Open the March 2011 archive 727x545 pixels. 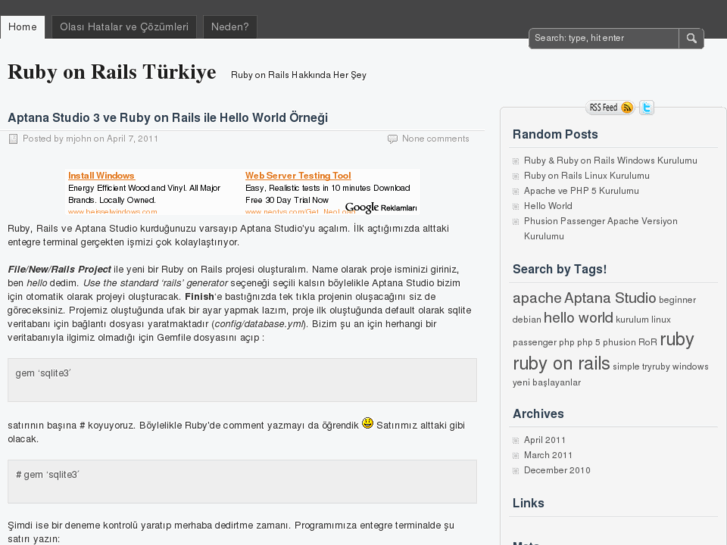click(548, 455)
